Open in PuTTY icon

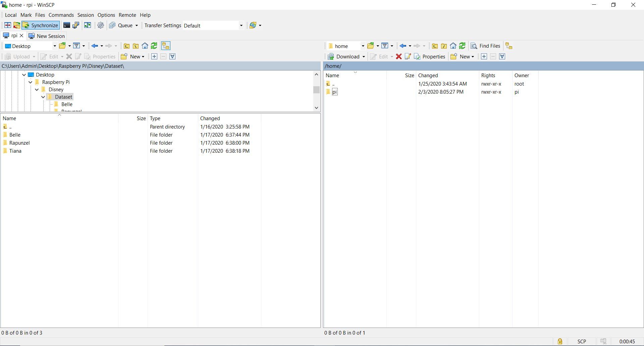76,26
